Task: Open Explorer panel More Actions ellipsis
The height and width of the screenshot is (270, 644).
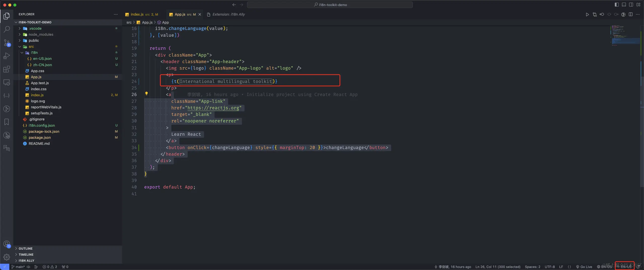Action: (x=116, y=14)
